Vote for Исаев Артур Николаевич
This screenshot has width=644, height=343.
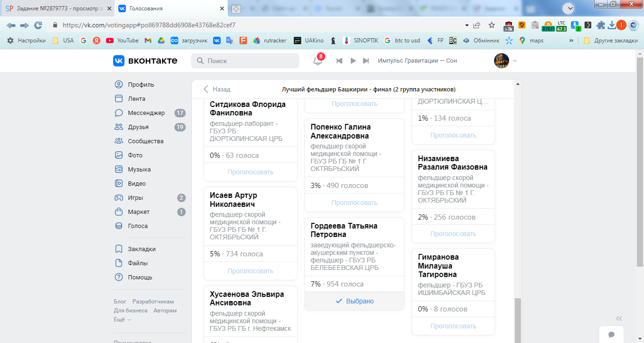click(250, 271)
